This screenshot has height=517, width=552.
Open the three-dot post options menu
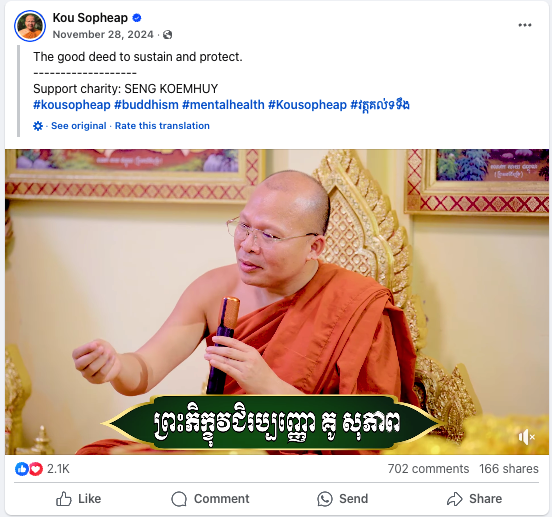pyautogui.click(x=525, y=25)
